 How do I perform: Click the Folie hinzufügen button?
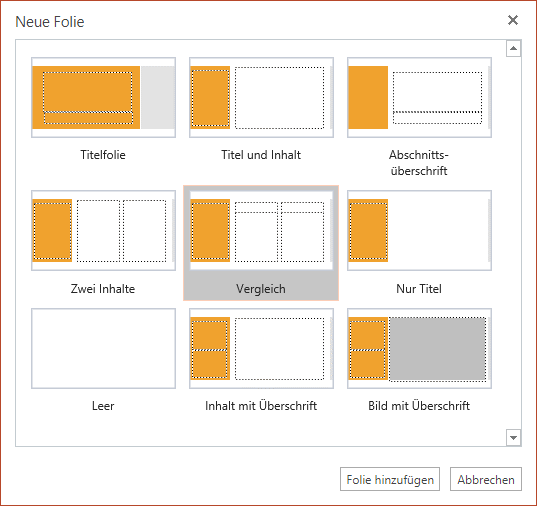pyautogui.click(x=390, y=479)
